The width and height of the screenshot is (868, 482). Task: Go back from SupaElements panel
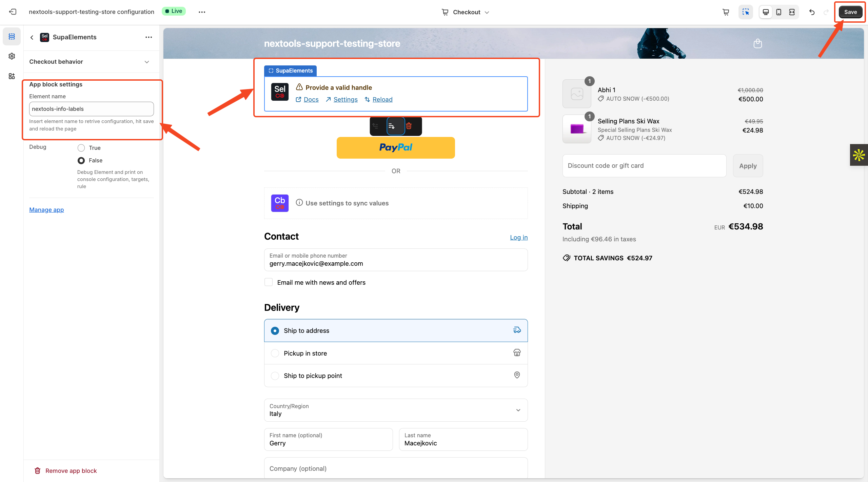point(32,37)
